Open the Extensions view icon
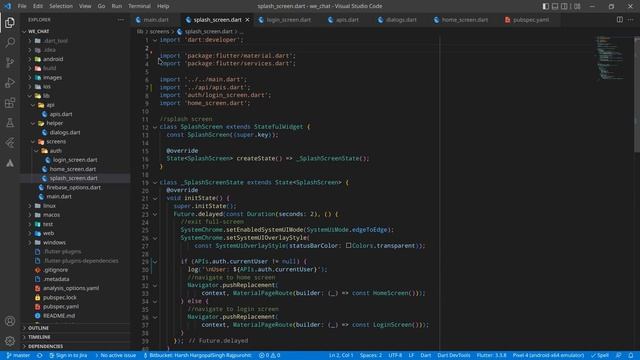Viewport: 640px width, 360px height. pyautogui.click(x=10, y=102)
